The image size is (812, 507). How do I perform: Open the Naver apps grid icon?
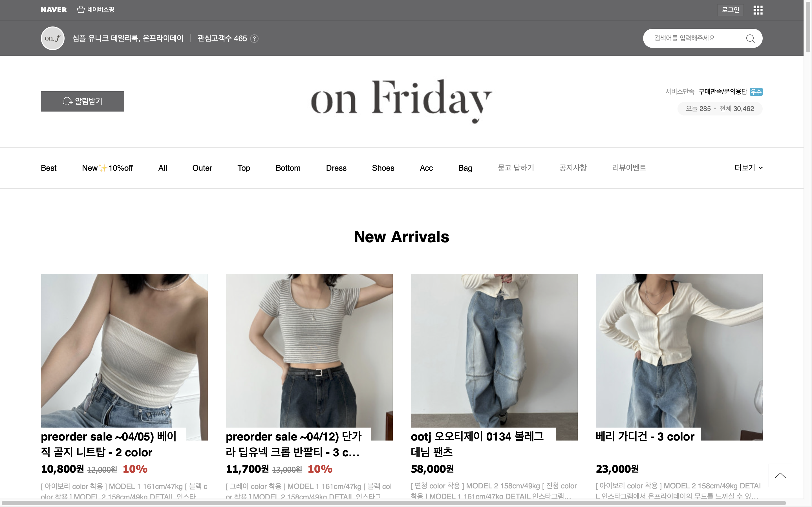(758, 10)
